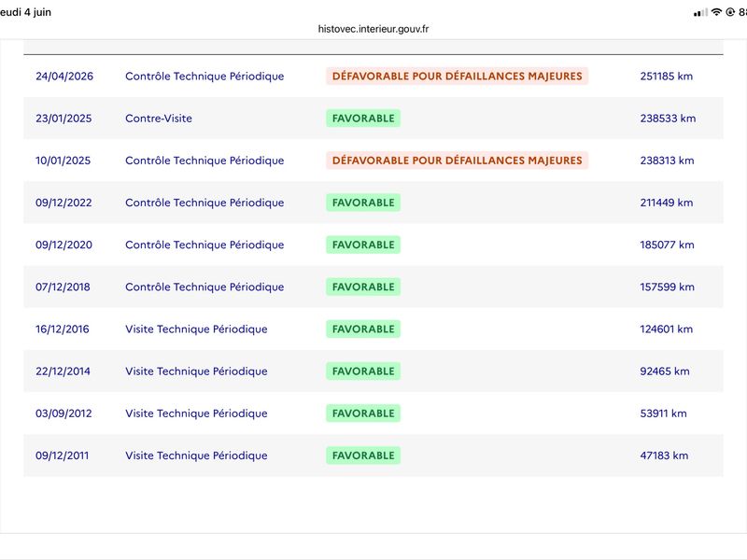Tap the Wi-Fi status icon

coord(716,12)
